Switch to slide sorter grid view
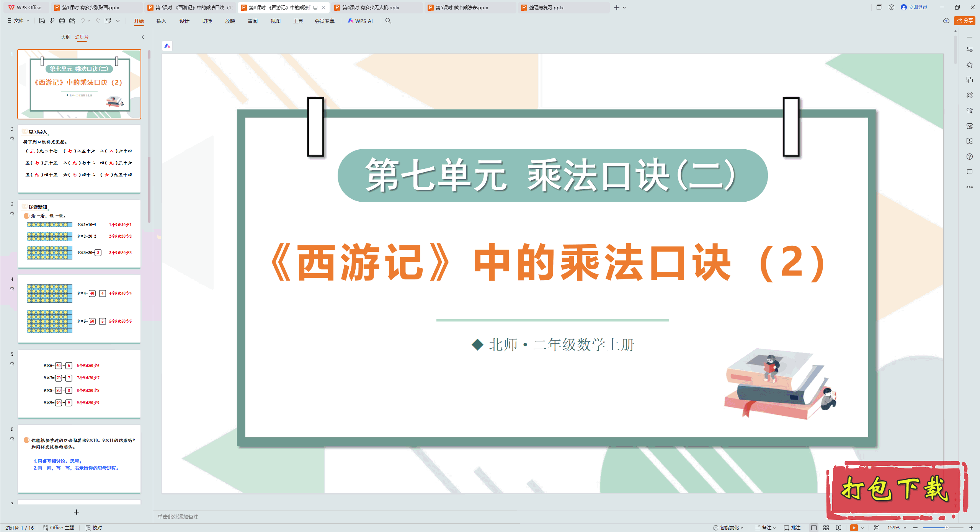 (x=826, y=527)
